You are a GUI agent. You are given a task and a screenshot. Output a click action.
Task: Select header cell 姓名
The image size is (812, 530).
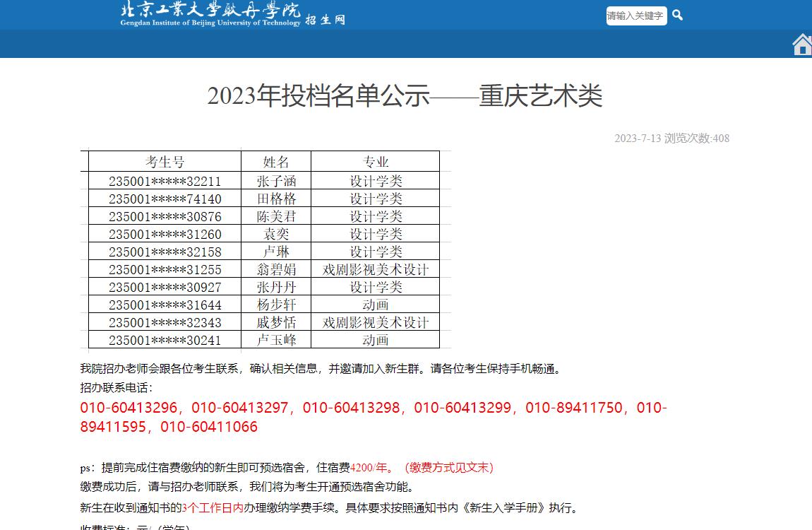tap(276, 162)
